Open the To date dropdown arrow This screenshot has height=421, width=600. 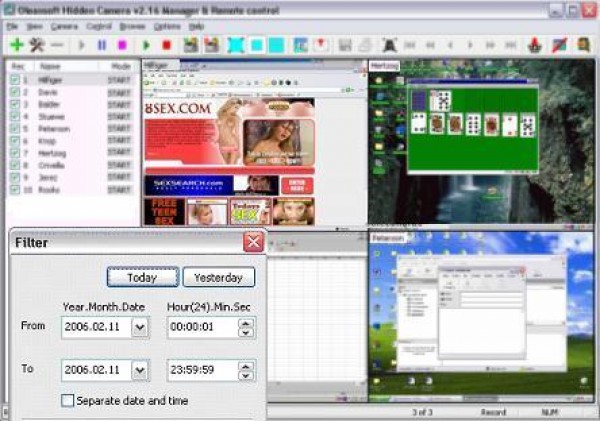coord(140,370)
